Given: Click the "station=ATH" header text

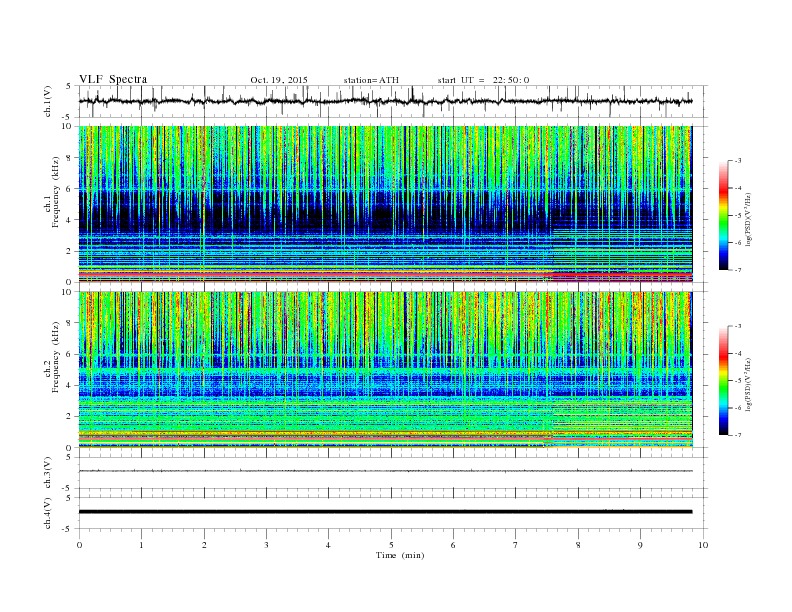Looking at the screenshot, I should (371, 80).
